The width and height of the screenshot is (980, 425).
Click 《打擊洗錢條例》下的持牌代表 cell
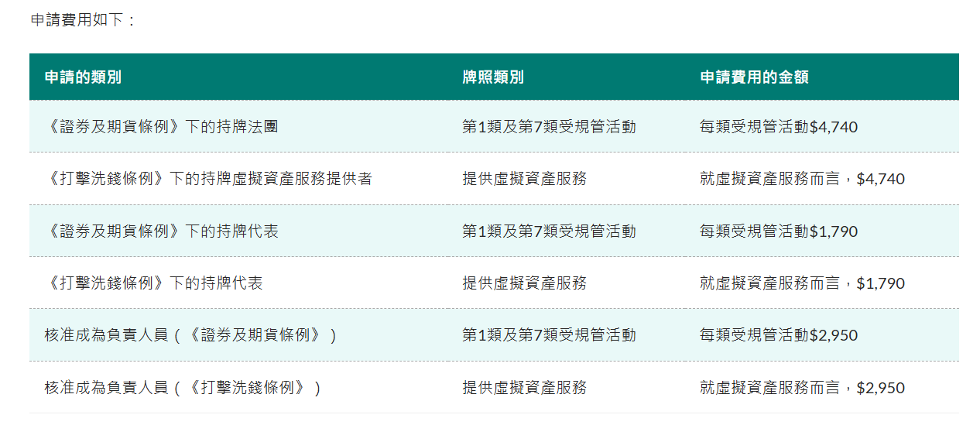tap(153, 283)
